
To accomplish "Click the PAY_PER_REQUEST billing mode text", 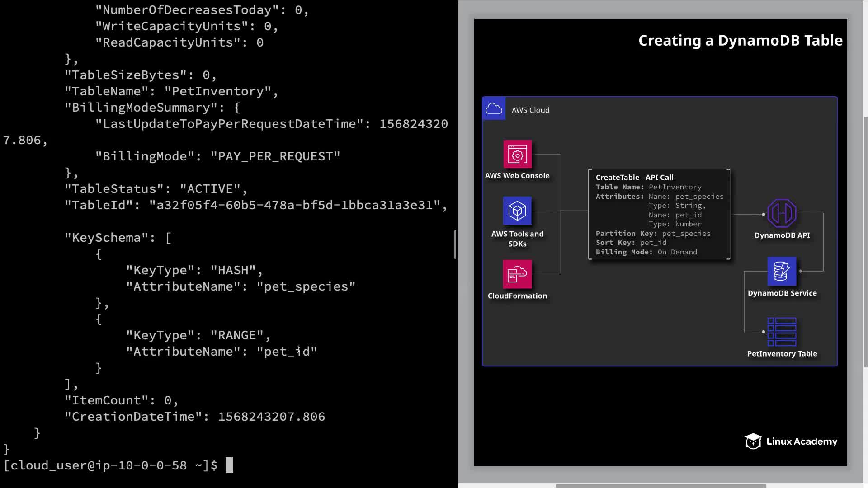I will point(275,156).
